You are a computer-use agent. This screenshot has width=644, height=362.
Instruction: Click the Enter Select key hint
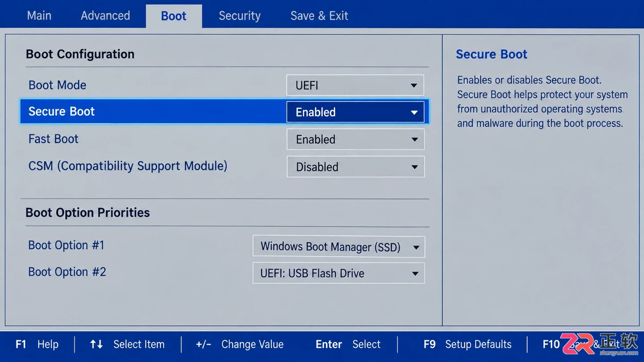(x=348, y=344)
